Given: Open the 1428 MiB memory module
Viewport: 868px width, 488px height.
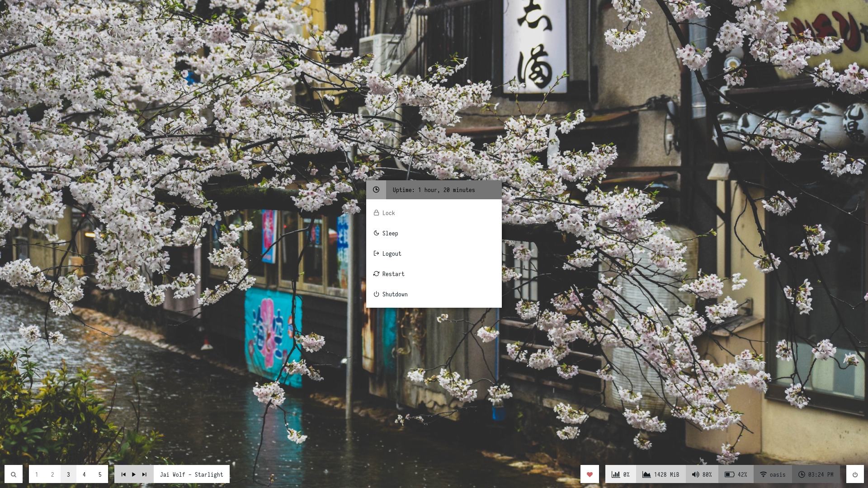Looking at the screenshot, I should click(660, 474).
